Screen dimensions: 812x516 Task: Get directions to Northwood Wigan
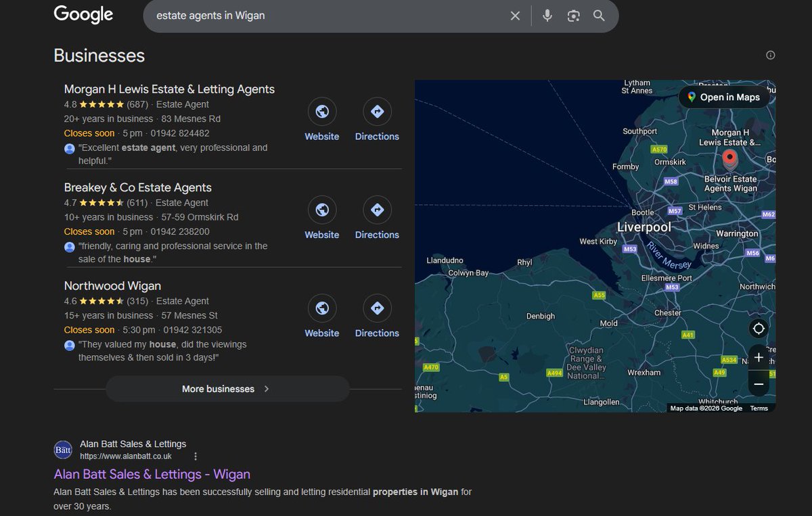(x=377, y=308)
